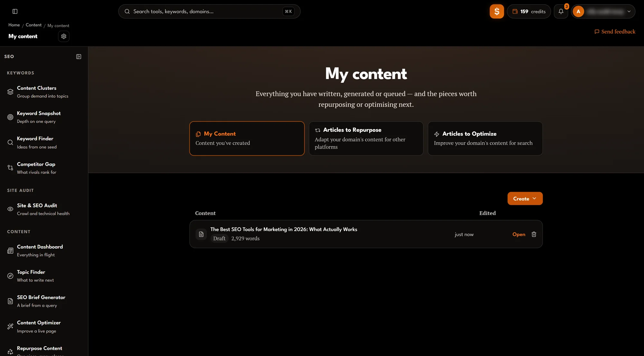Go to Home breadcrumb

(14, 25)
